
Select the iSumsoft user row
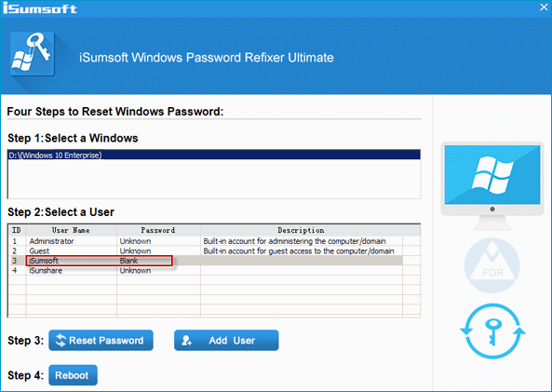click(x=205, y=261)
